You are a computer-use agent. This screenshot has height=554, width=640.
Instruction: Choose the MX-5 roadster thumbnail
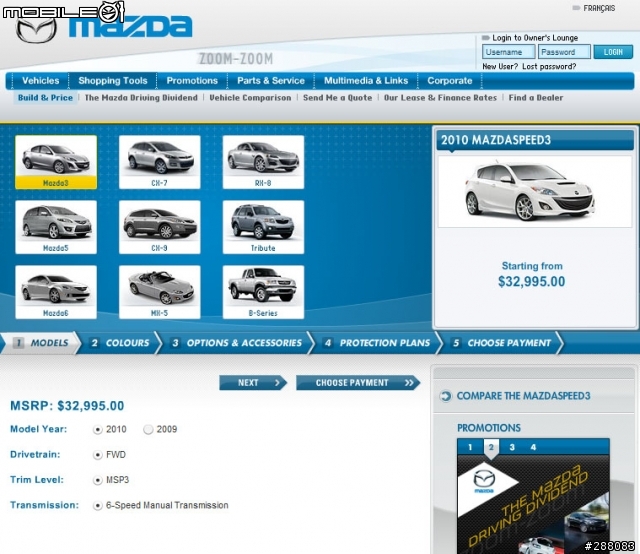pos(160,292)
